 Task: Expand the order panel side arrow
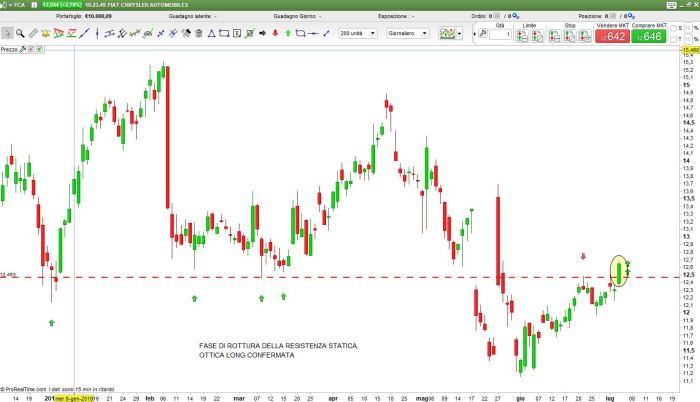474,34
